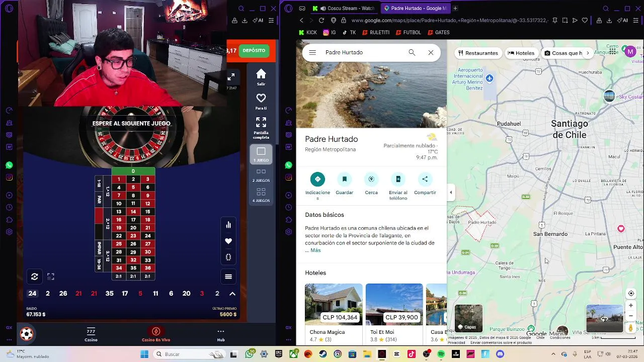
Task: Click the DEPÓSITO button
Action: coord(254,50)
